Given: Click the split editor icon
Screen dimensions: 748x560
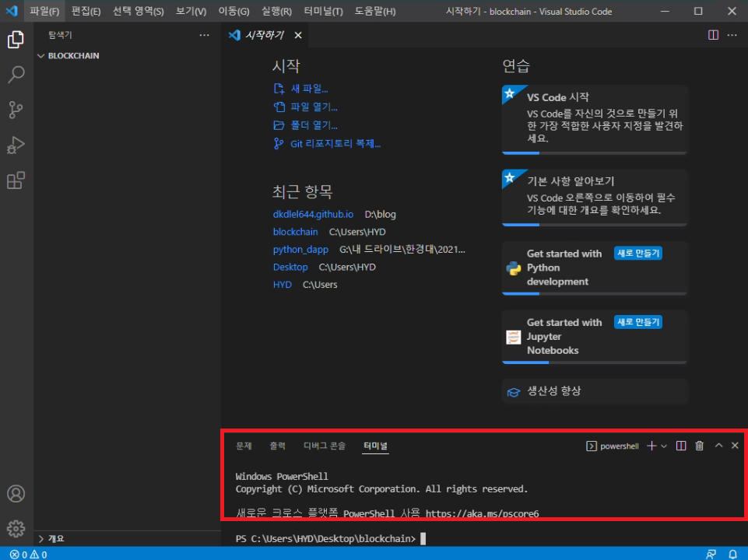Looking at the screenshot, I should [x=713, y=35].
